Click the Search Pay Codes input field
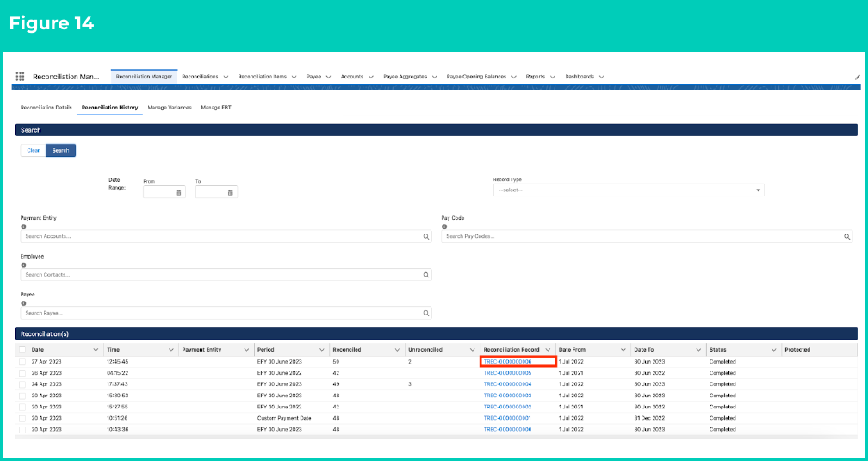Screen dimensions: 868x461 [x=647, y=237]
